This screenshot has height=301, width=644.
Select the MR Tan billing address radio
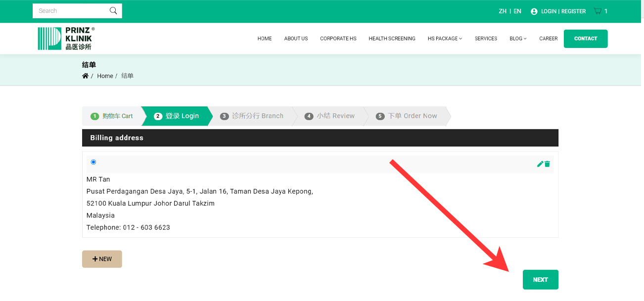pos(93,162)
